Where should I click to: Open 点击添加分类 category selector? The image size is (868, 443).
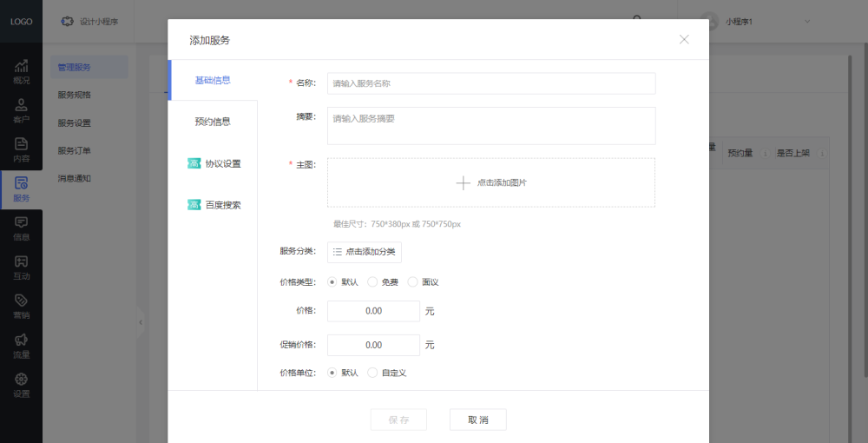pyautogui.click(x=365, y=252)
